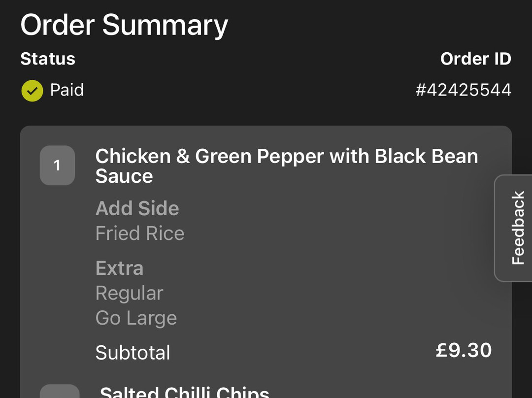Image resolution: width=532 pixels, height=398 pixels.
Task: Click the Order Summary heading
Action: [124, 25]
